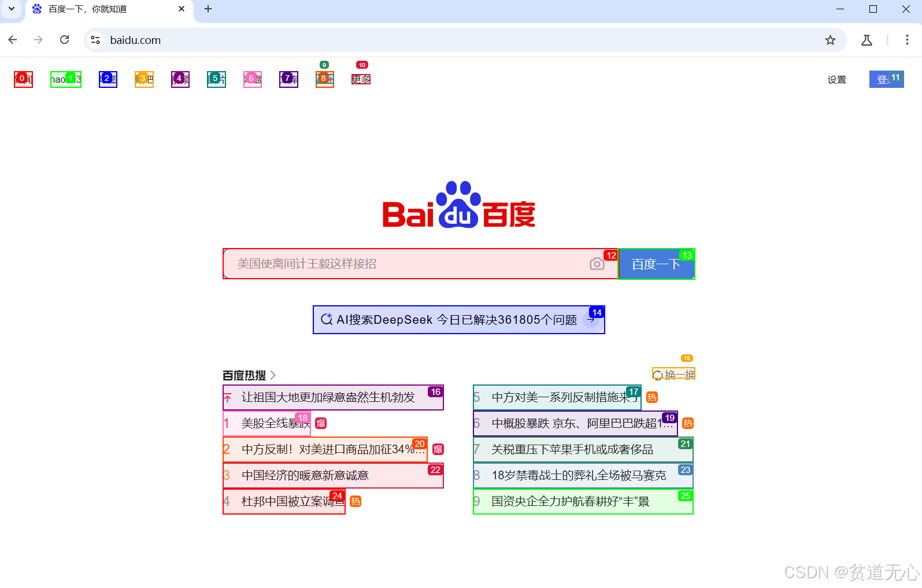Open the 文库 navigation link
The image size is (922, 588).
(x=288, y=79)
